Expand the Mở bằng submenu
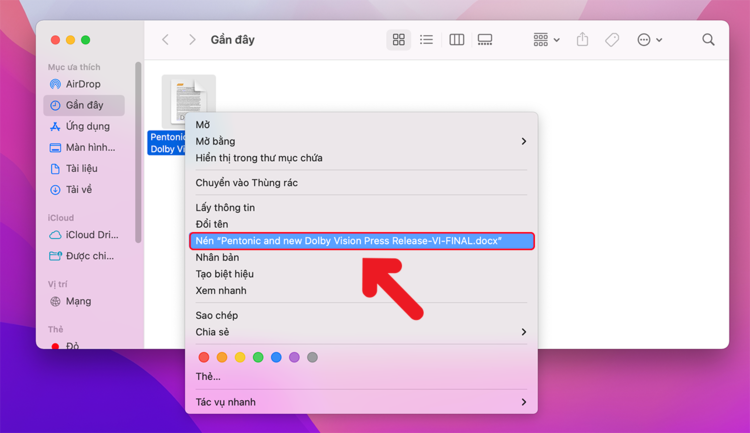 (361, 142)
